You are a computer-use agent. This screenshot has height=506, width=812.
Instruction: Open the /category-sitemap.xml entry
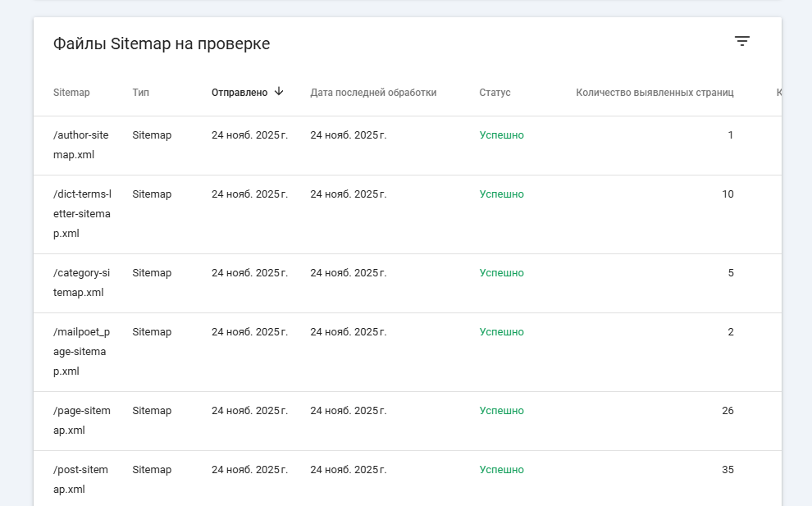pyautogui.click(x=80, y=283)
